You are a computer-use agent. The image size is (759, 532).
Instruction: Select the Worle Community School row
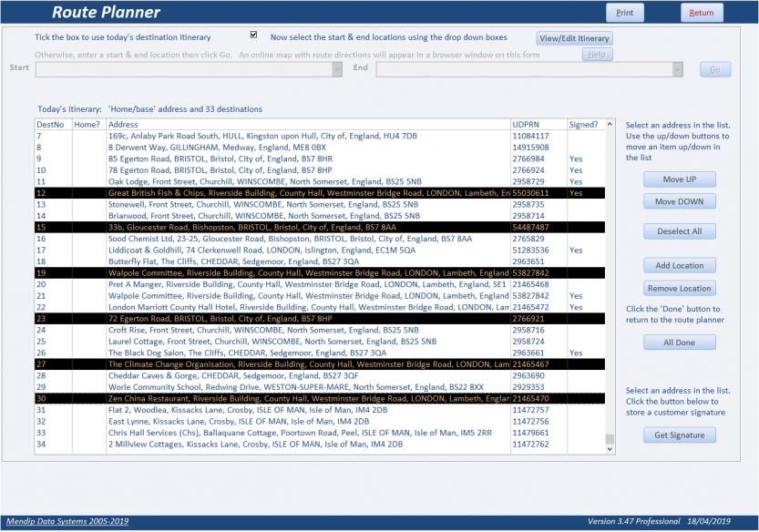(320, 387)
